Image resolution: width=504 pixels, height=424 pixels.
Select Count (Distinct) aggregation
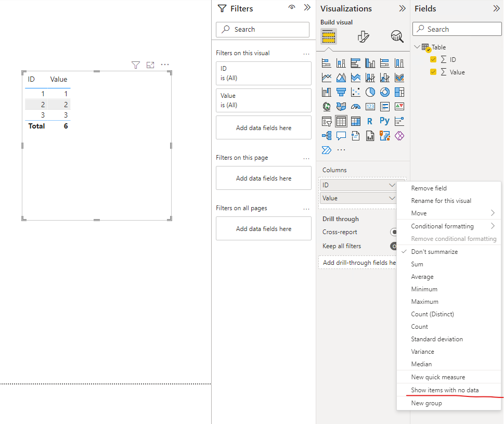(x=449, y=314)
